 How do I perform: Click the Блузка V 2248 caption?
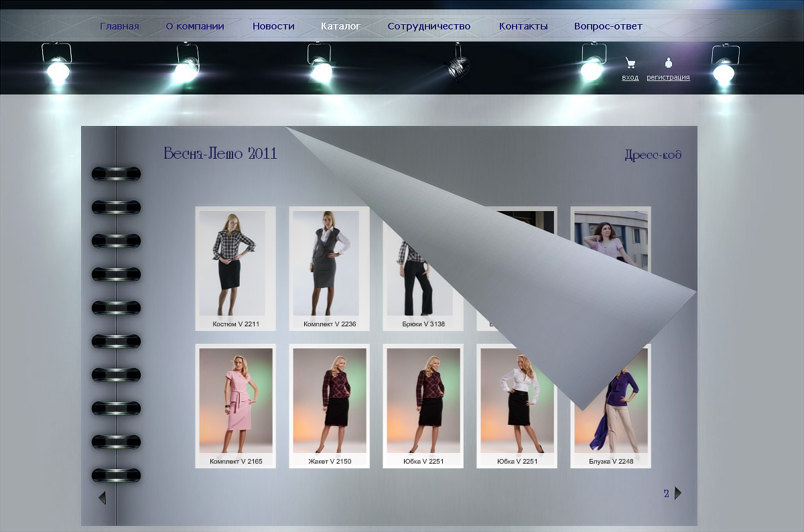611,461
